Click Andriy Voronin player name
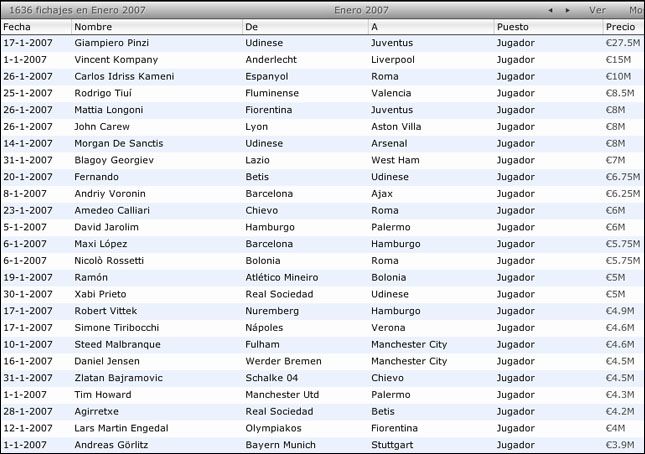 point(109,193)
